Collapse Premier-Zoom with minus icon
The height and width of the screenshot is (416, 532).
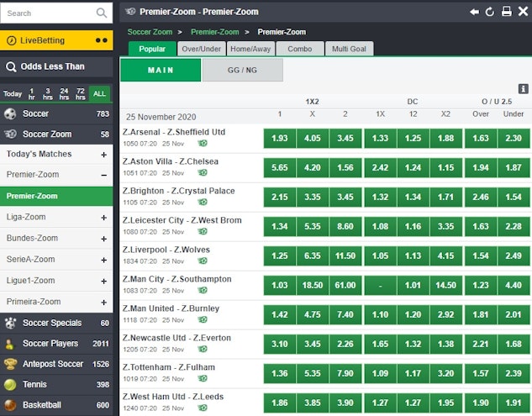[x=104, y=176]
